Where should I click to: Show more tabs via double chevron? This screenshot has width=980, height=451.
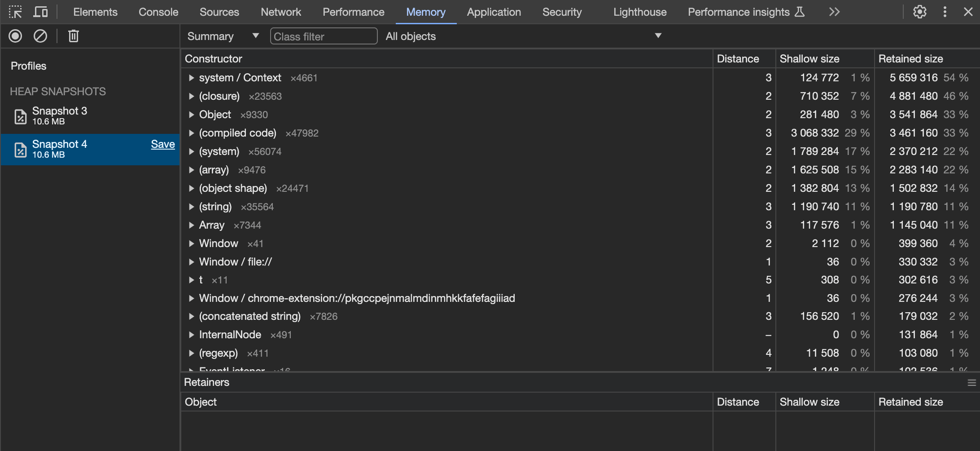(834, 12)
